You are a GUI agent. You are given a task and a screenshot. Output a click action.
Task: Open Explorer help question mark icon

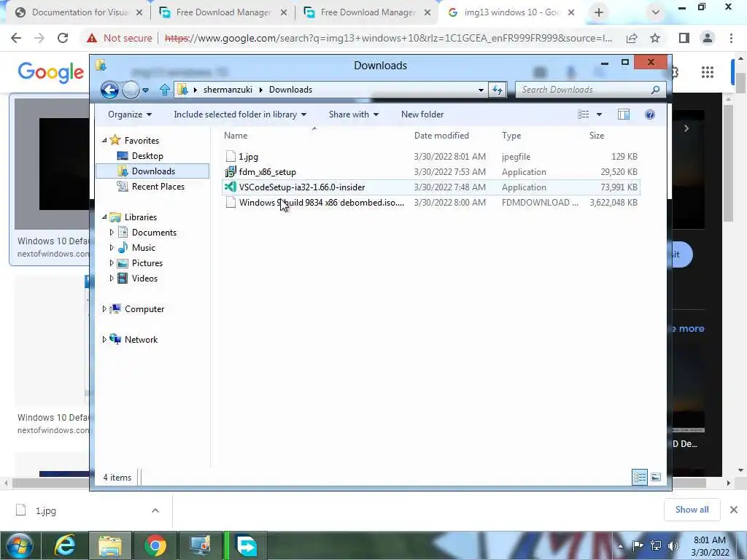[x=650, y=114]
